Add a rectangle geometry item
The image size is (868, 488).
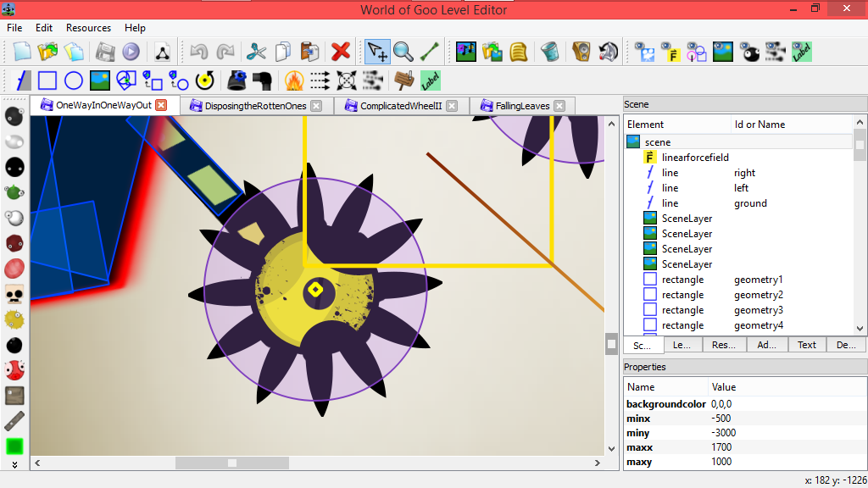point(47,80)
